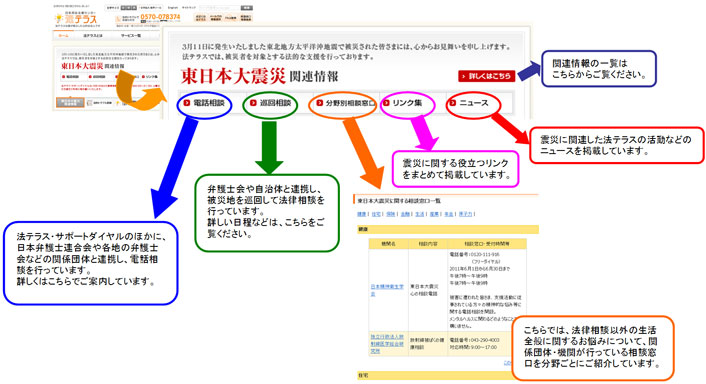Screen dimensions: 706x384
Task: Click the 分野別相談窓口 red arrow icon
Action: [319, 103]
